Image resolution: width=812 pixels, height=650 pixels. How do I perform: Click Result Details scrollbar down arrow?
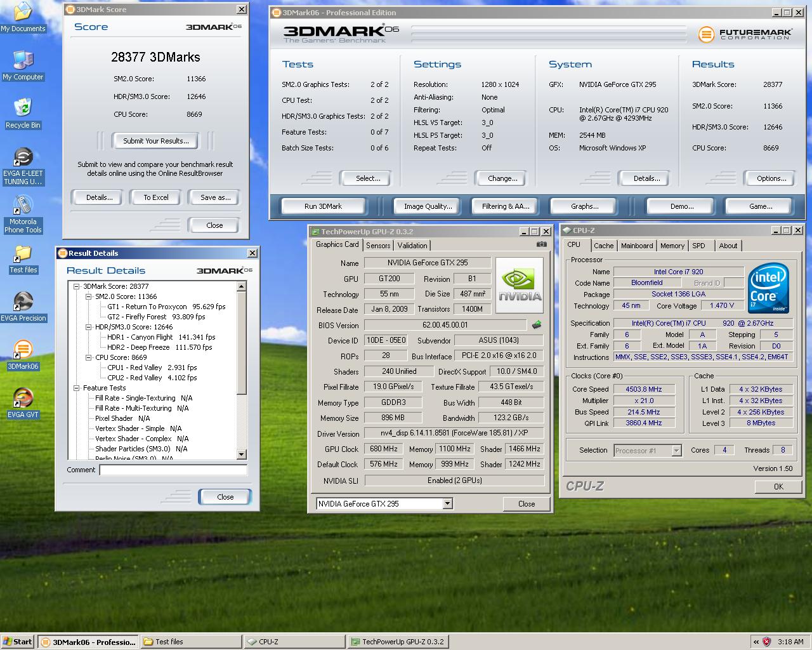[241, 454]
